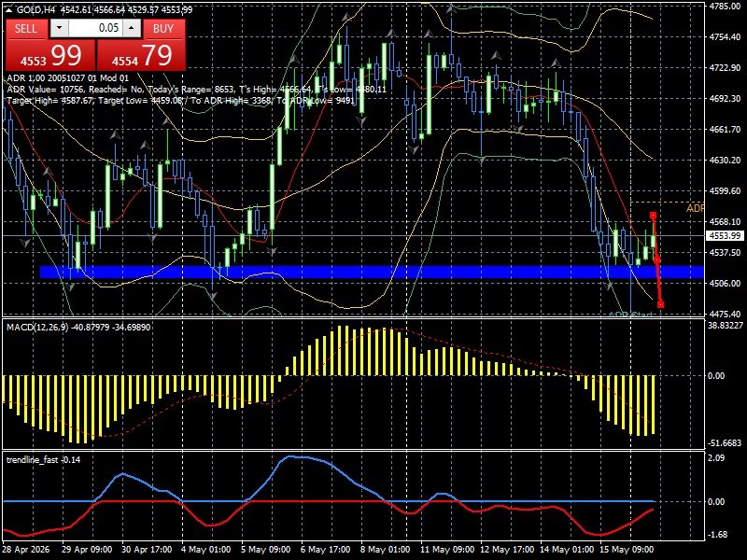
Task: Click the MACD scale value -51.6683
Action: (x=725, y=442)
